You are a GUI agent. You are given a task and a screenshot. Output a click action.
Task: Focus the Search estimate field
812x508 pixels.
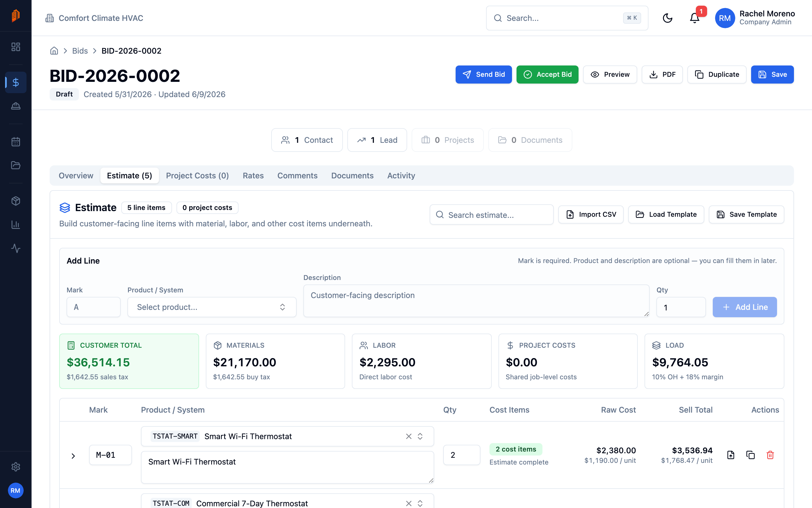coord(491,214)
